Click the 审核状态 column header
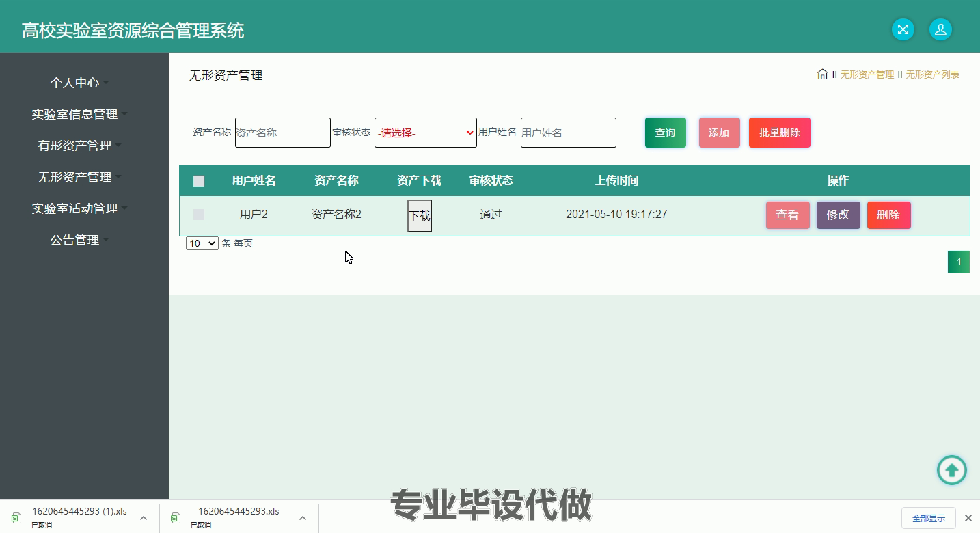980x533 pixels. click(x=491, y=181)
